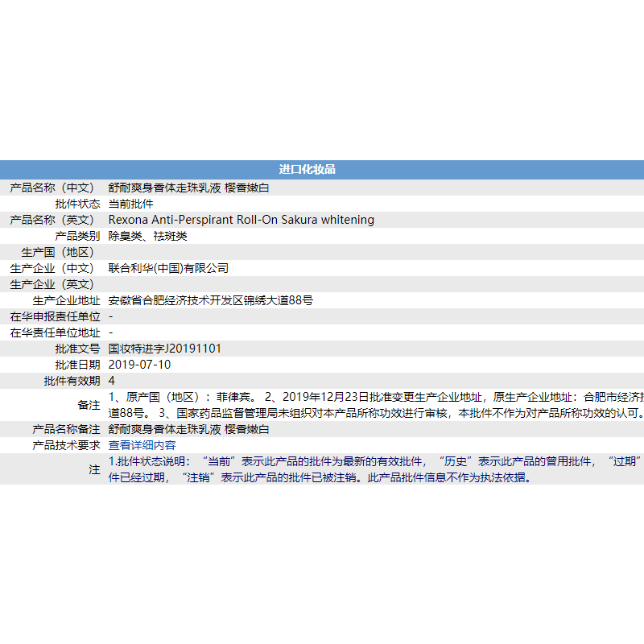The width and height of the screenshot is (644, 644).
Task: Click the 产品技术要求 row label
Action: (x=66, y=445)
